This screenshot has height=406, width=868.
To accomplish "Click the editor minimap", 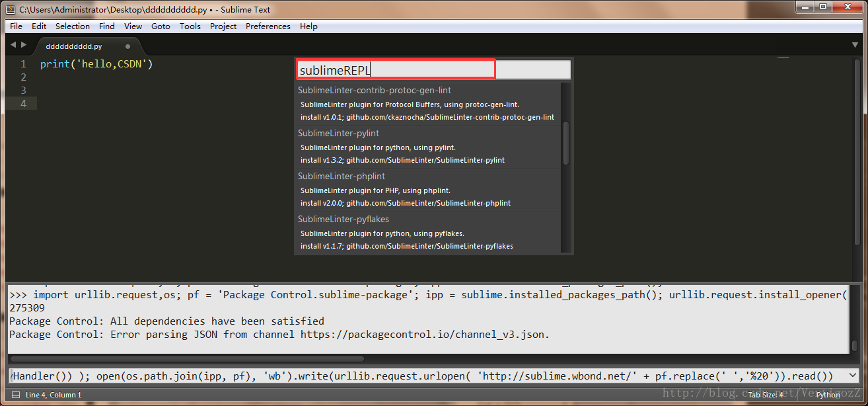I will pyautogui.click(x=783, y=58).
